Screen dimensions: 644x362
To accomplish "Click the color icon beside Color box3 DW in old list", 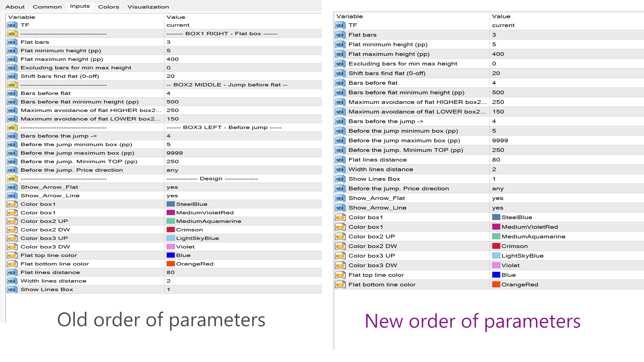I will 12,247.
